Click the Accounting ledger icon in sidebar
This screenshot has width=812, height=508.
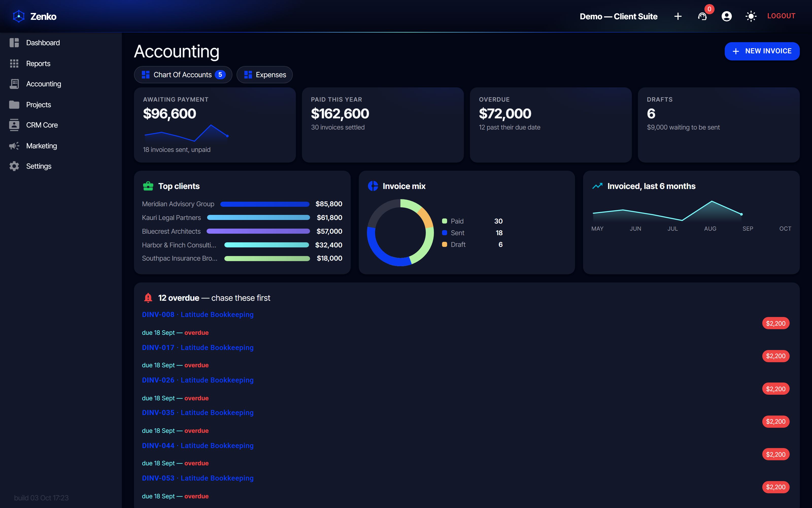pos(14,84)
